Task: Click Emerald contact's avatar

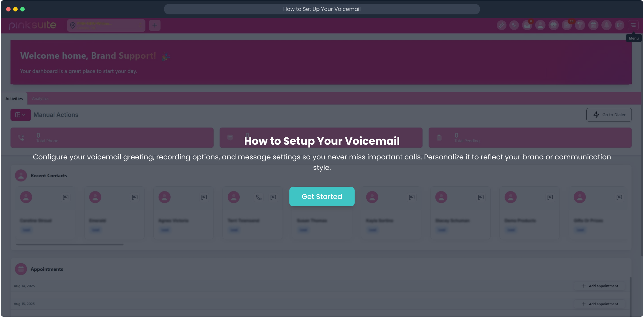Action: pyautogui.click(x=95, y=197)
